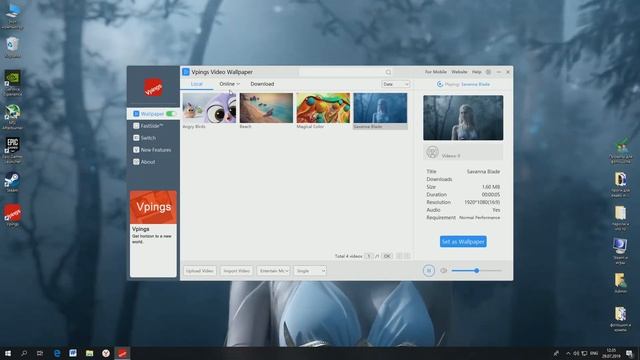The width and height of the screenshot is (640, 360).
Task: Open the ENG language indicator in tray
Action: tap(594, 353)
